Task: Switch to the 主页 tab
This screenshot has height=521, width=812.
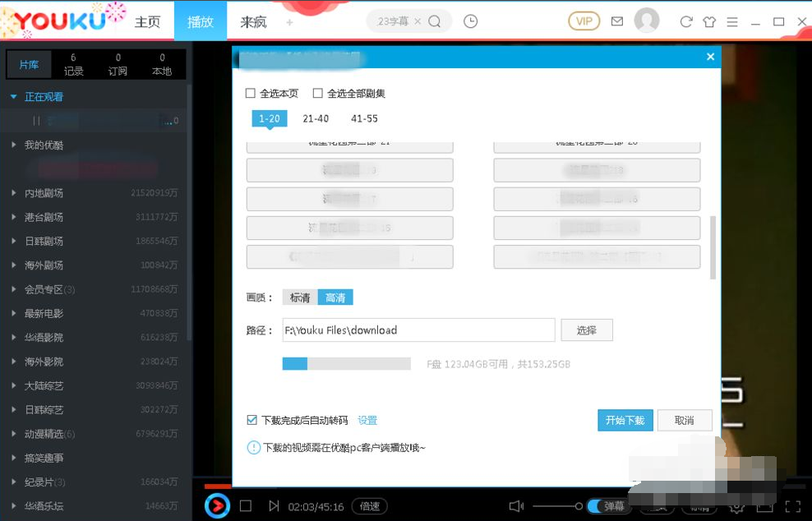Action: click(x=148, y=22)
